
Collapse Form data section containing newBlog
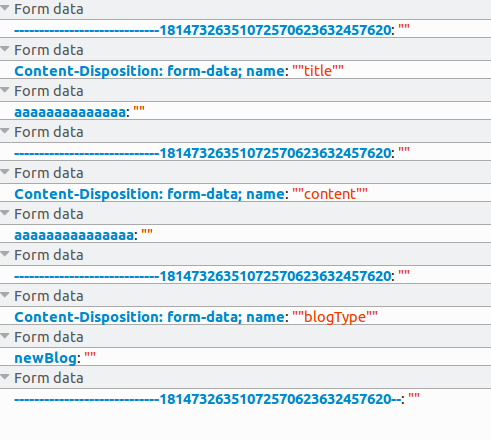coord(5,336)
